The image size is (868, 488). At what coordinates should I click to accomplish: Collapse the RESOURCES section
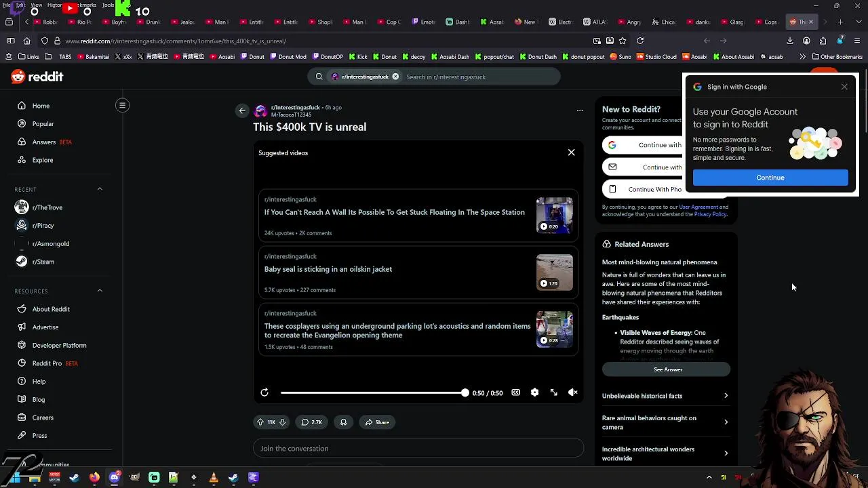(x=100, y=291)
